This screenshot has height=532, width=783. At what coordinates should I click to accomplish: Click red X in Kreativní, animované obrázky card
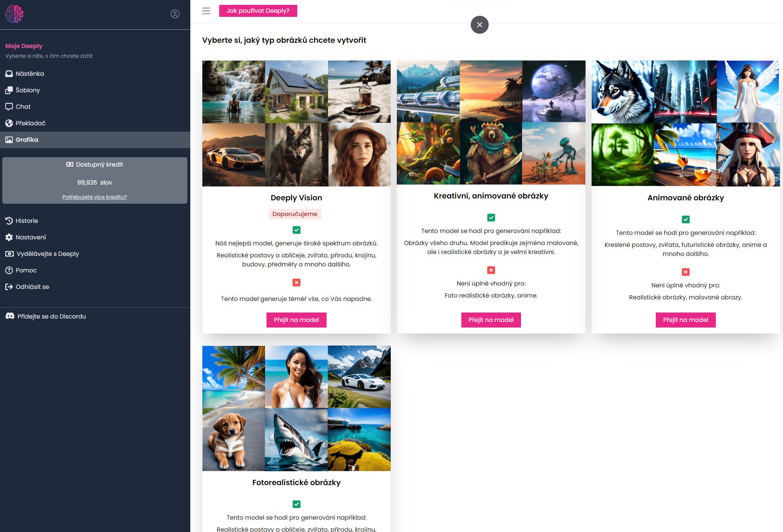491,270
